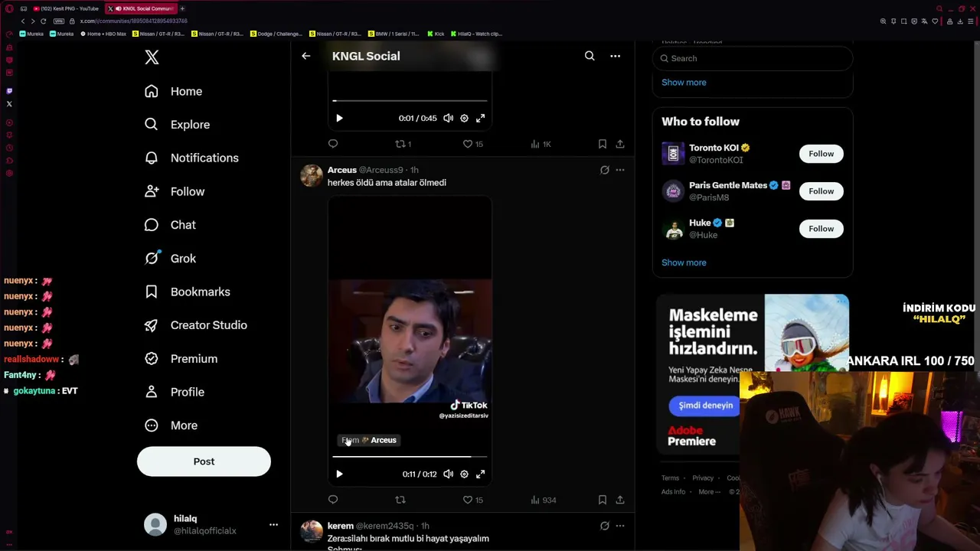Play the 0:45 video

pos(339,119)
